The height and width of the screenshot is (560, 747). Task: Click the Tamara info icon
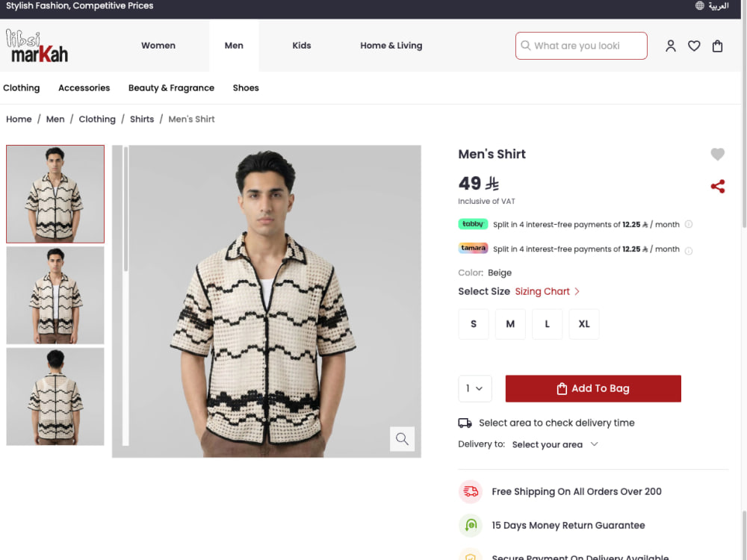tap(689, 251)
